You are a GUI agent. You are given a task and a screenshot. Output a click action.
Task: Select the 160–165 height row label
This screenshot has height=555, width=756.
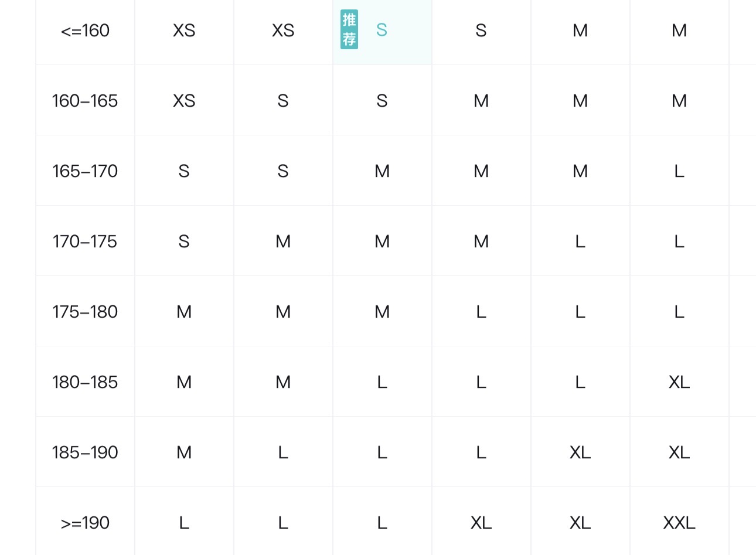[x=85, y=101]
